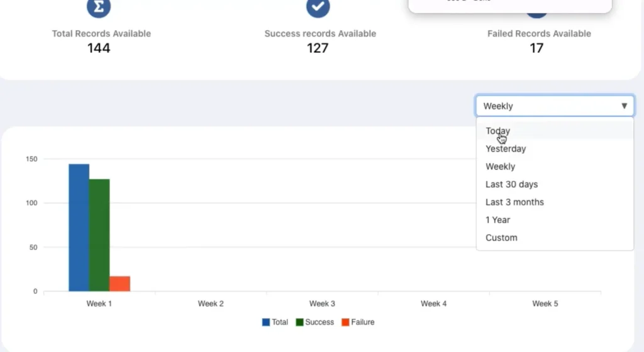Toggle the Success series legend swatch
Screen dimensions: 644x352
[x=299, y=322]
